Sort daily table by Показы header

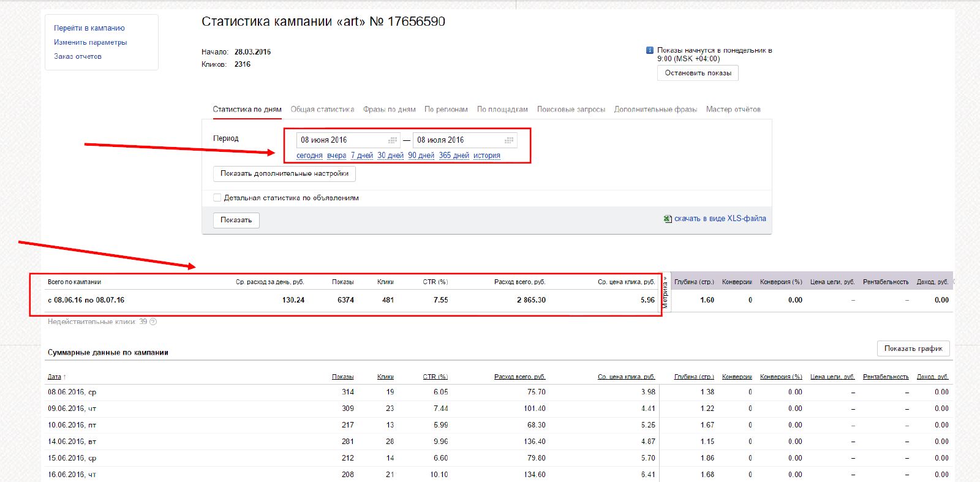[343, 377]
